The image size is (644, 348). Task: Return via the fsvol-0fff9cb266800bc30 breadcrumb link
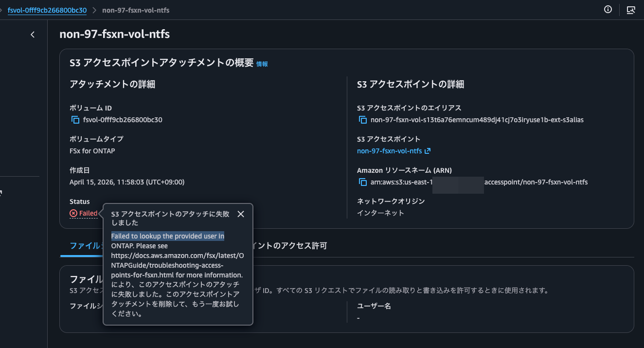[x=46, y=10]
